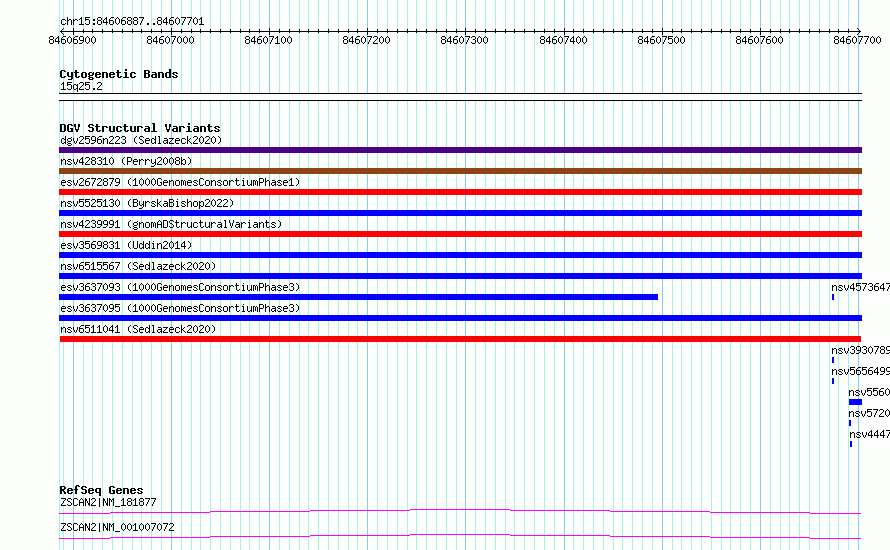Click the blue nsv5525130 variant bar
Image resolution: width=890 pixels, height=550 pixels.
[x=460, y=213]
